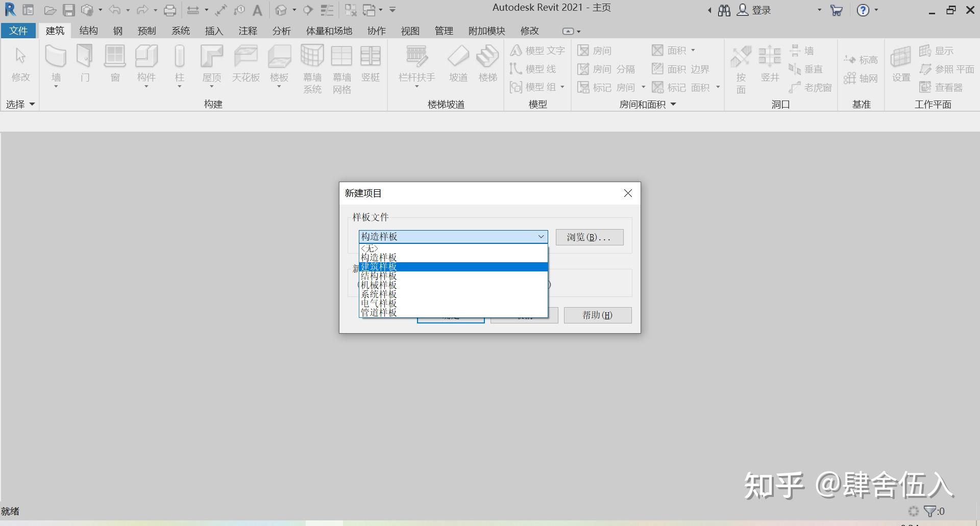Click the Level (标高) datum tool
The width and height of the screenshot is (980, 526).
click(861, 60)
